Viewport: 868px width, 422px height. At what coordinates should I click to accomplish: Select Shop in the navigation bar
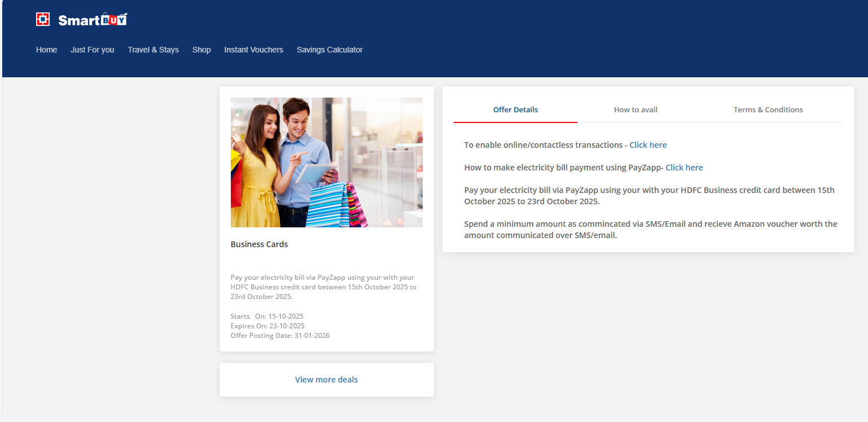coord(201,50)
